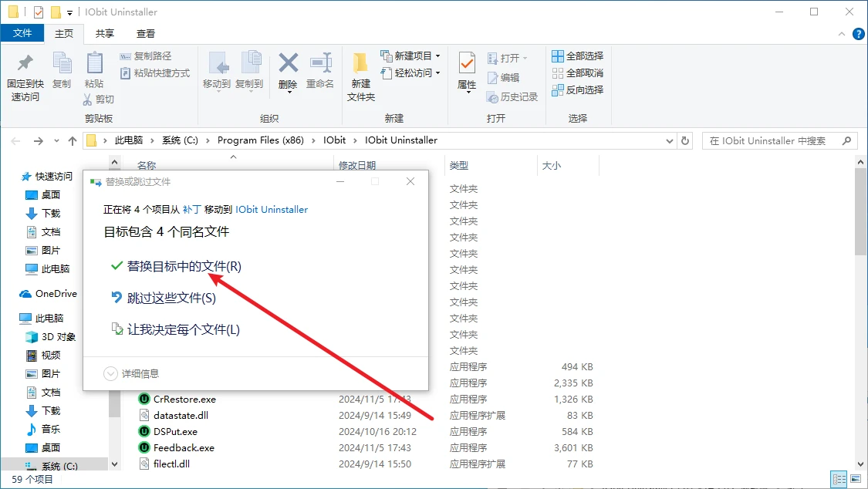Click the Forward navigation arrow
Viewport: 868px width, 489px height.
click(39, 141)
